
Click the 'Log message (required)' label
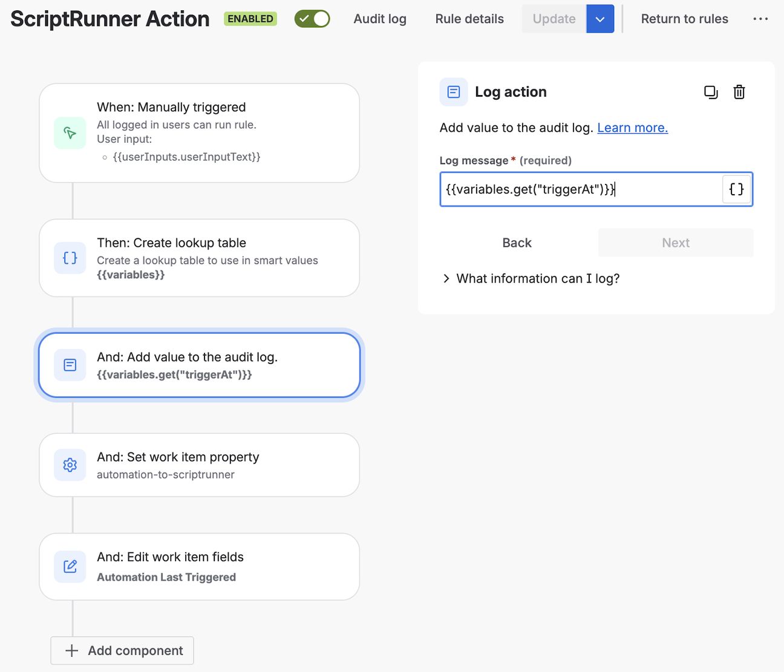tap(506, 160)
